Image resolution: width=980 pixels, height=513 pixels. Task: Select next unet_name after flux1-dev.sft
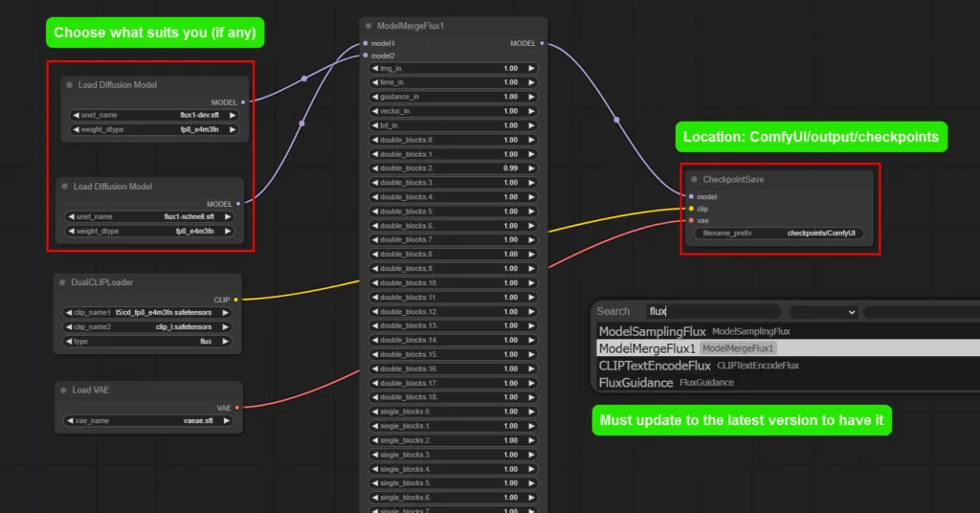(x=233, y=115)
